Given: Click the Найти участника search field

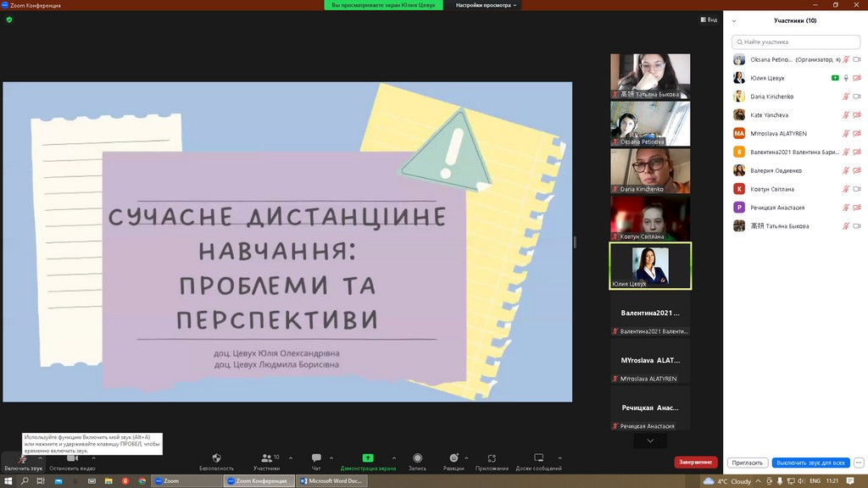Looking at the screenshot, I should (796, 42).
